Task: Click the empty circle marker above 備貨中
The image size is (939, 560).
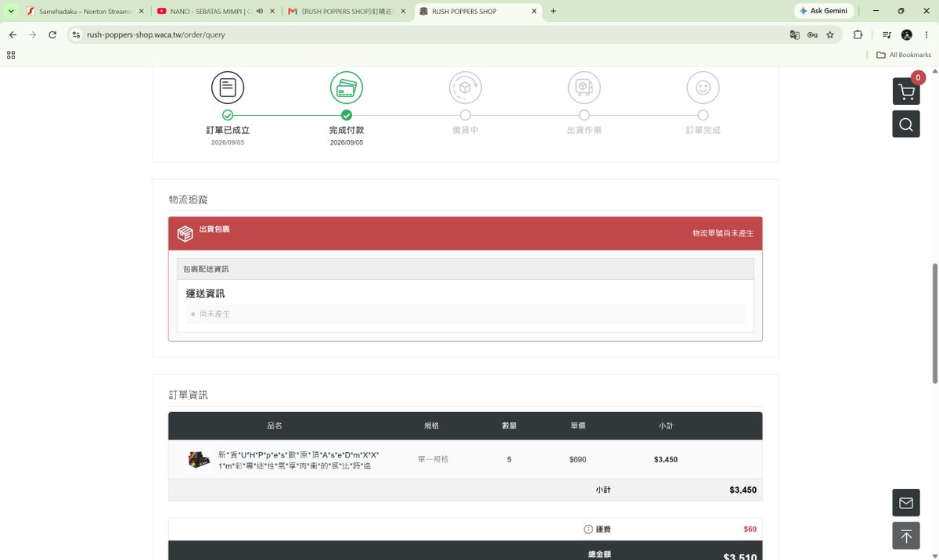Action: (466, 115)
